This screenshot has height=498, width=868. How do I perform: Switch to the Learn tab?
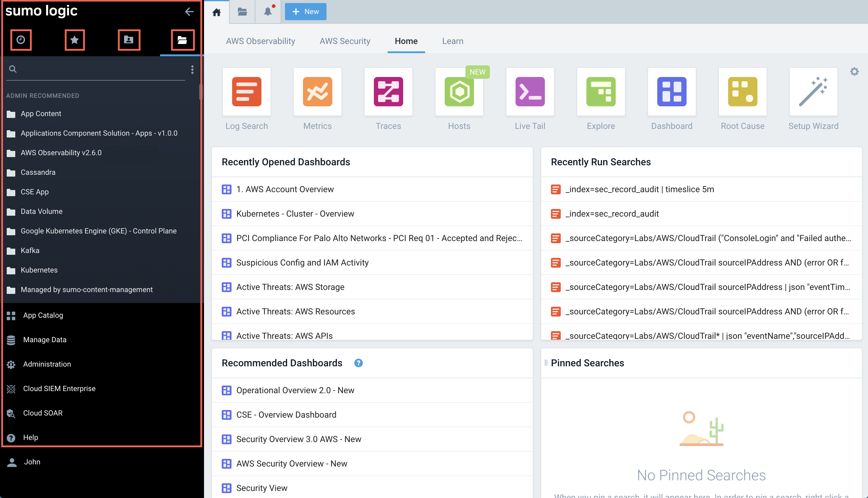[x=453, y=41]
